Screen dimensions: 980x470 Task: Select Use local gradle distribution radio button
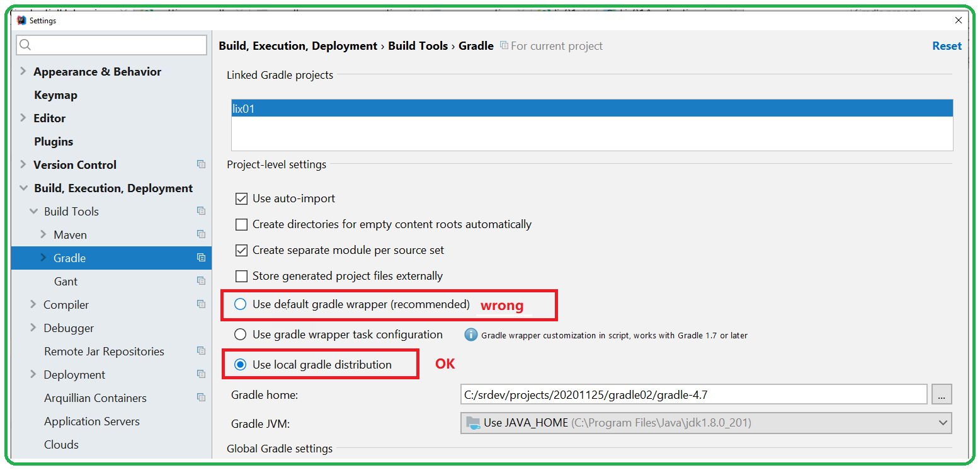pos(241,365)
